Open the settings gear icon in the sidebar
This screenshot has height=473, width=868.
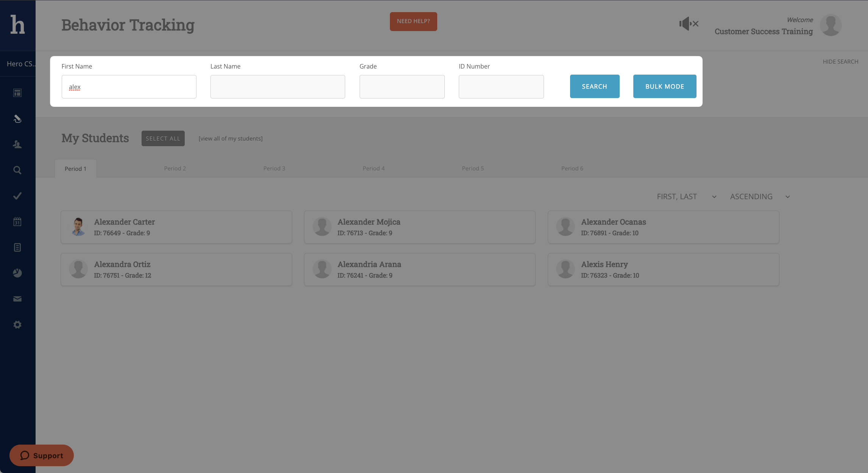[x=17, y=325]
